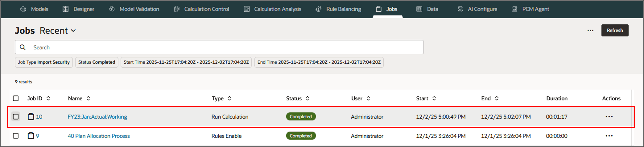Click the Calculation Analysis icon
The height and width of the screenshot is (147, 644).
pos(247,9)
